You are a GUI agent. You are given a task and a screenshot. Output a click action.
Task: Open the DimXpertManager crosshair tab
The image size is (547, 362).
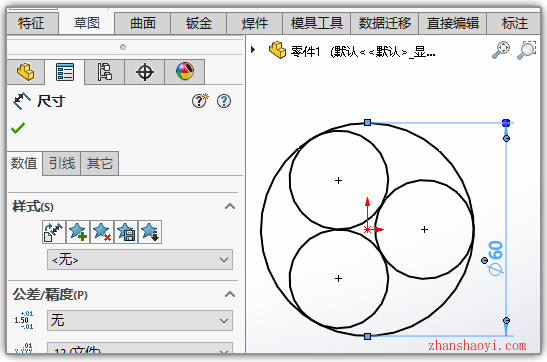[144, 72]
